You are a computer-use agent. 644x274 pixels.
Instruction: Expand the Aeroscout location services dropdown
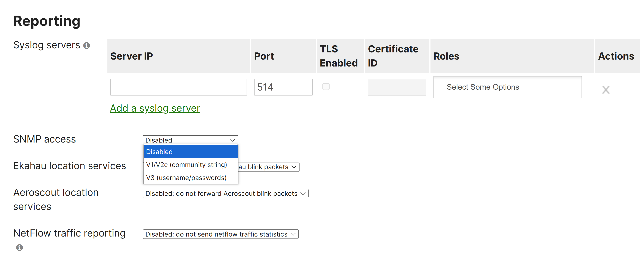225,193
